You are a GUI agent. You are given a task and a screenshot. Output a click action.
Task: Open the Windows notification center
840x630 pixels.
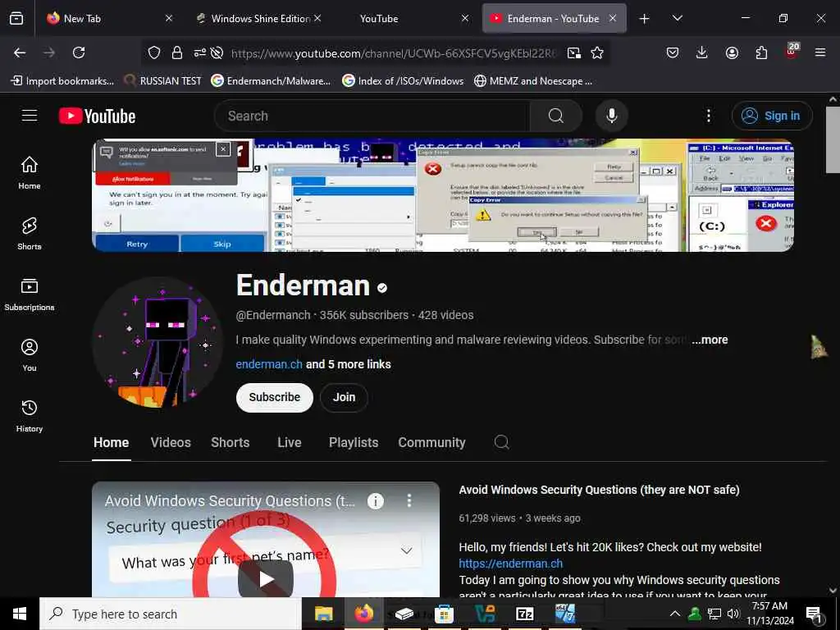[x=814, y=614]
